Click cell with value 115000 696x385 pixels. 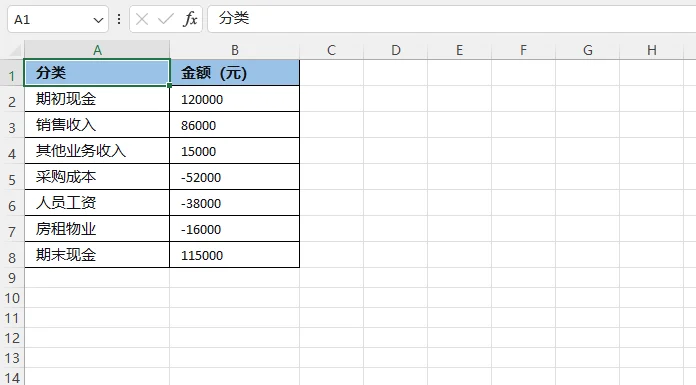(x=235, y=254)
